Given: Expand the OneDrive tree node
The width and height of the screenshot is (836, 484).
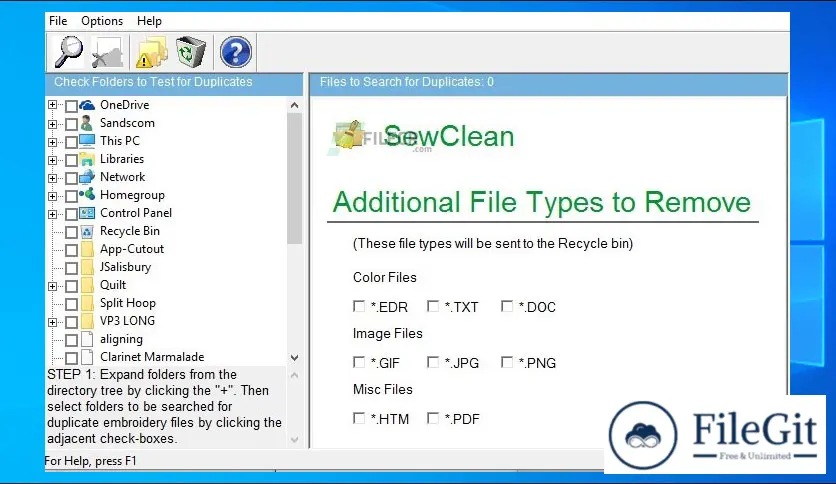Looking at the screenshot, I should pos(52,105).
